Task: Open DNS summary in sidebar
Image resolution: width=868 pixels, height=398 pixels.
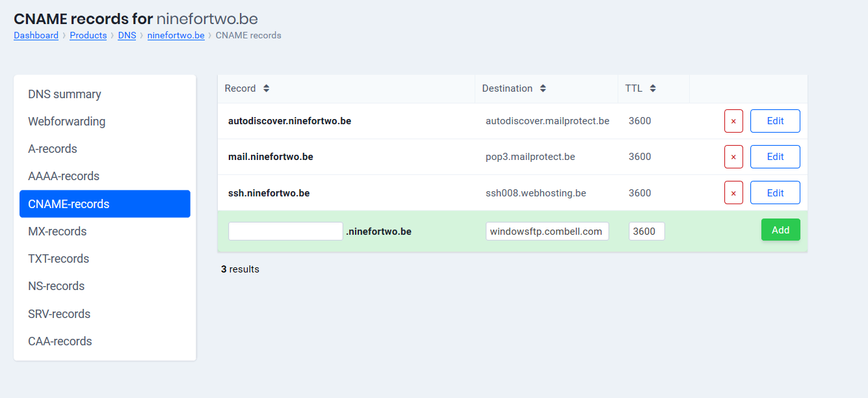Action: point(64,94)
